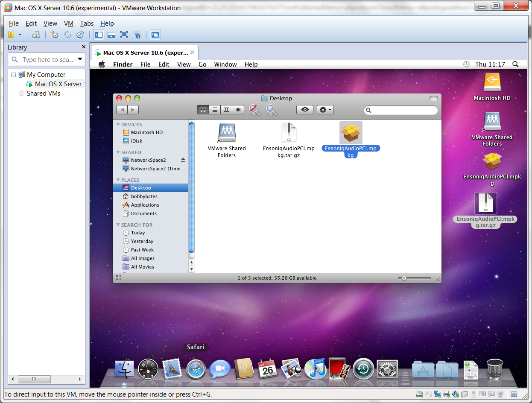Viewport: 532px width, 403px height.
Task: Eject NetworkSpace2 shared drive
Action: (x=183, y=160)
